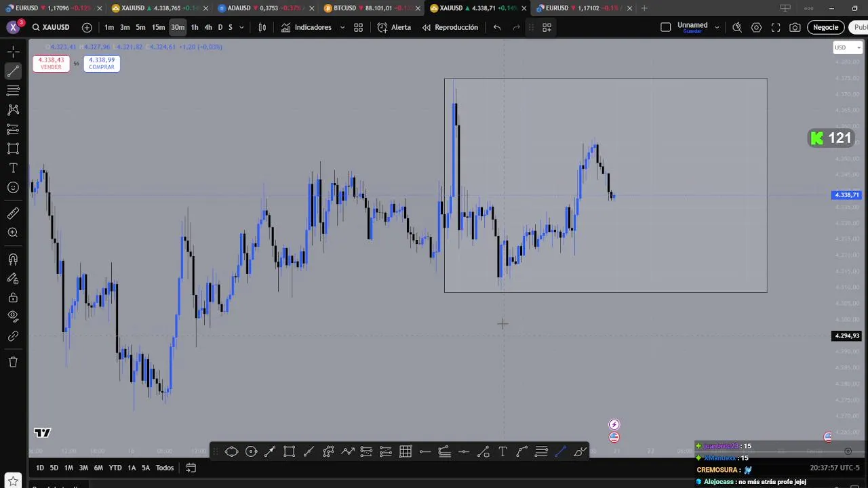
Task: Switch to the EURUSD 1,17102 tab
Action: pyautogui.click(x=583, y=8)
